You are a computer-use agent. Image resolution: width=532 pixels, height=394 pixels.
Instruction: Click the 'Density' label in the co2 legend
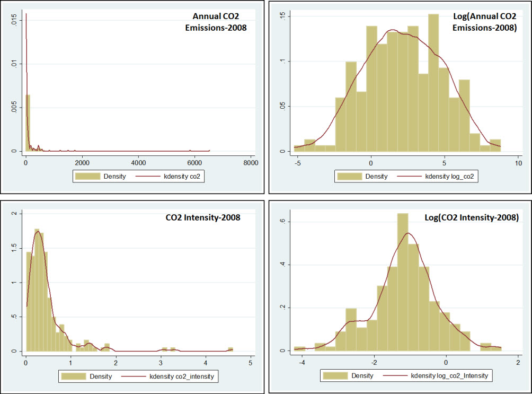pyautogui.click(x=114, y=176)
